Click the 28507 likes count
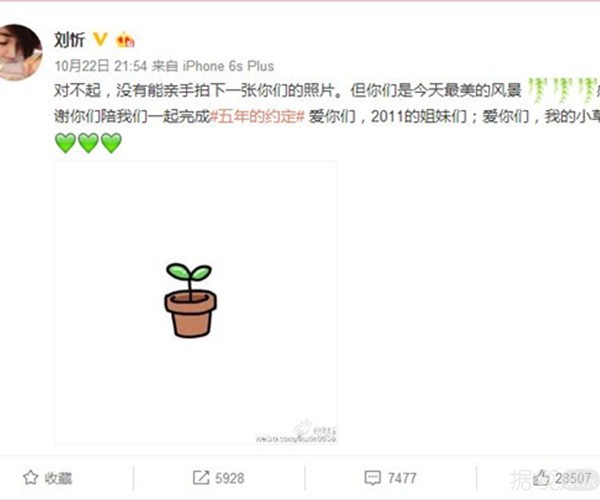600x500 pixels. 573,478
